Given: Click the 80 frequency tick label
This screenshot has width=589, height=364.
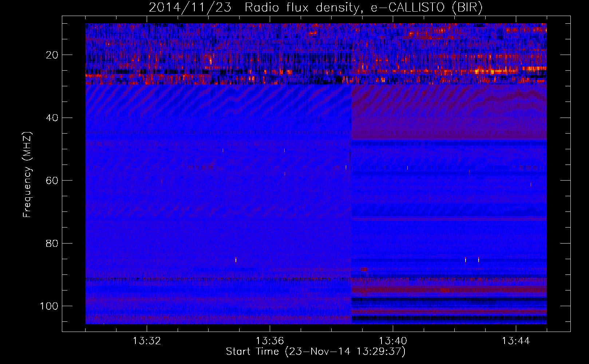Looking at the screenshot, I should [52, 243].
